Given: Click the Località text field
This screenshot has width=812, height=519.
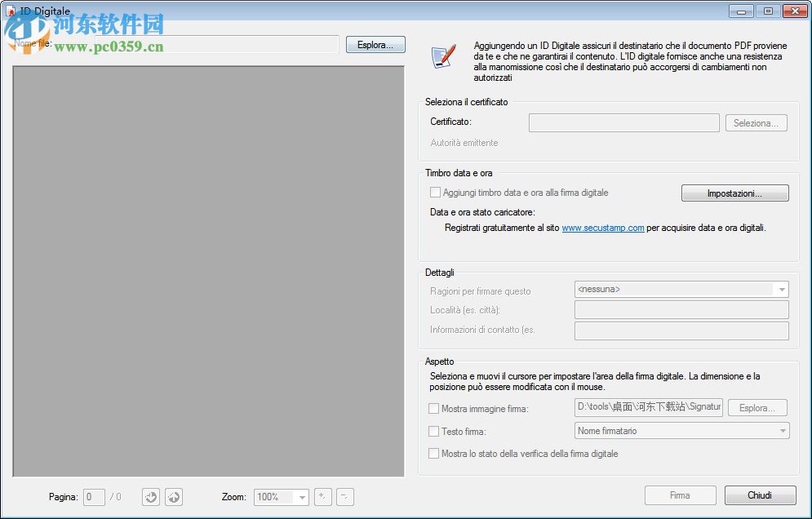Looking at the screenshot, I should [x=681, y=310].
